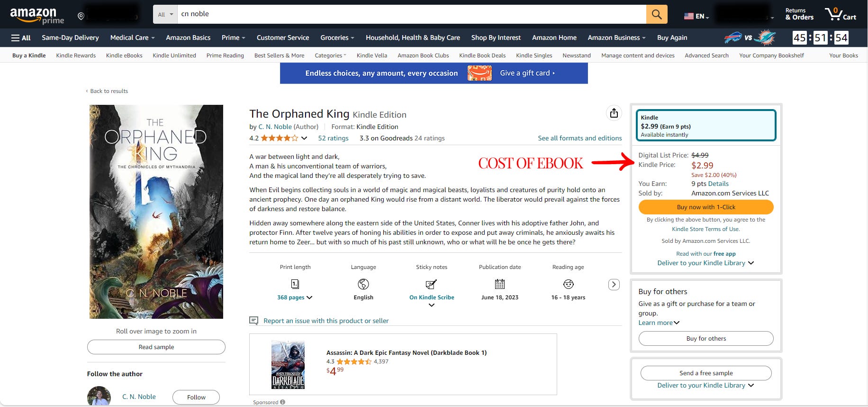Click the search input field
Screen dimensions: 868x407
[x=412, y=14]
